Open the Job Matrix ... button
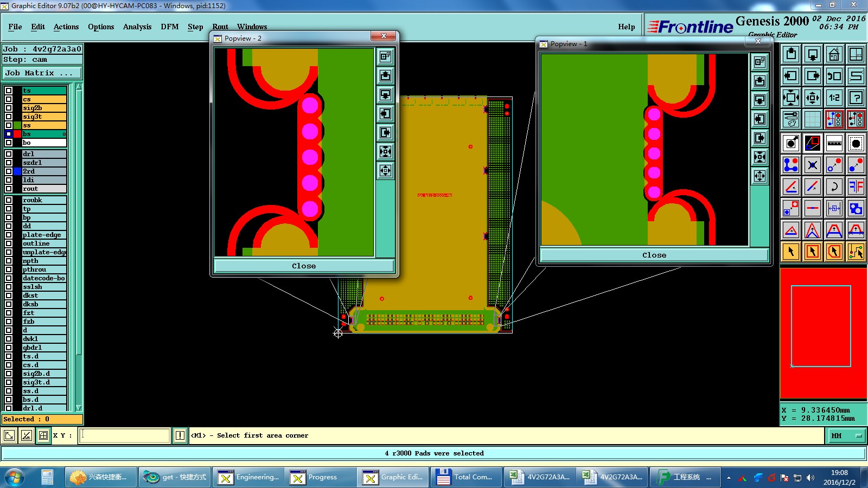This screenshot has width=868, height=488. tap(42, 73)
